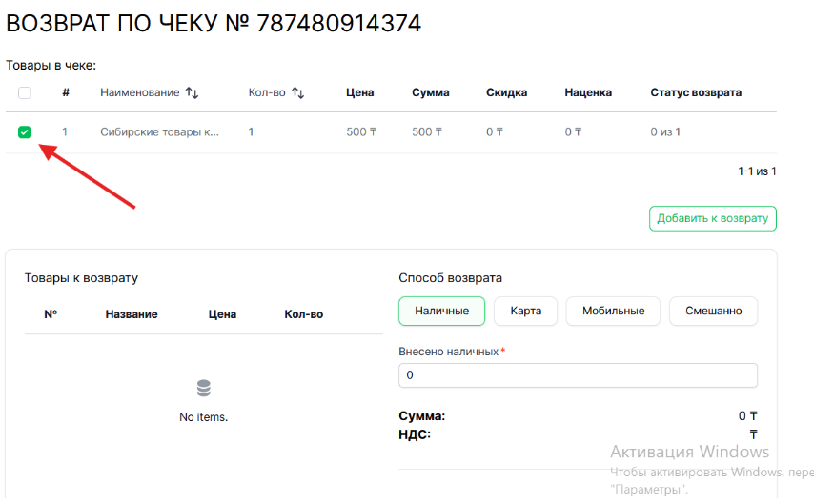Focus the Внесено наличных input field
Image resolution: width=814 pixels, height=504 pixels.
pyautogui.click(x=578, y=375)
